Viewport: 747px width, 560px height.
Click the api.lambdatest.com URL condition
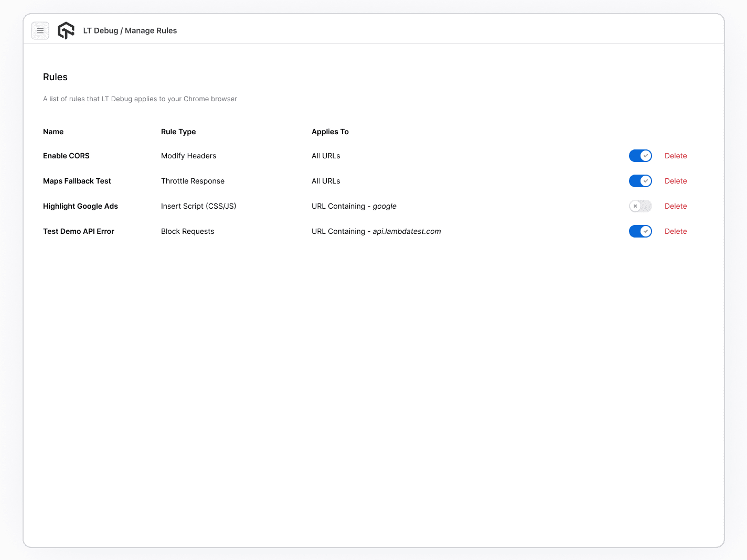click(x=407, y=231)
